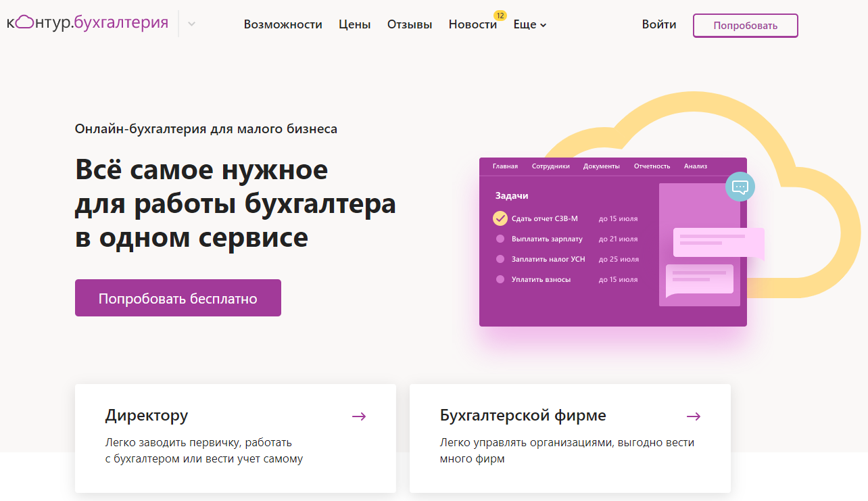Click the Контур.Бухгалтерия logo
The height and width of the screenshot is (501, 868).
tap(87, 23)
